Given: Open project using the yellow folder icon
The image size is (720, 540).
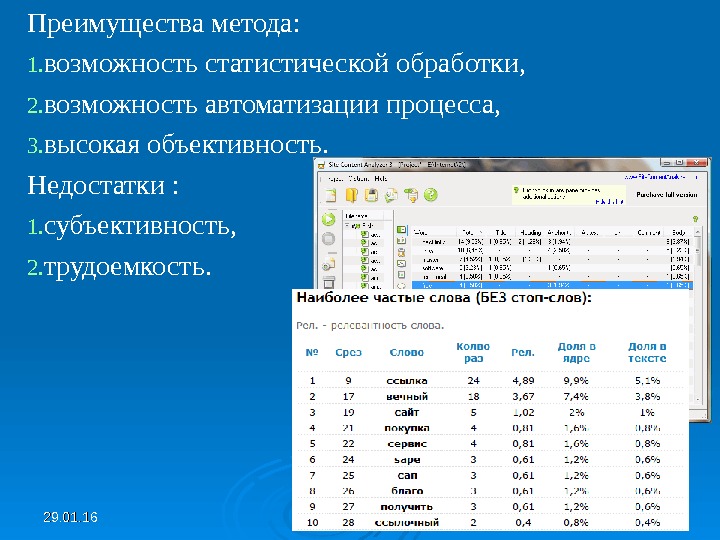Looking at the screenshot, I should click(351, 195).
